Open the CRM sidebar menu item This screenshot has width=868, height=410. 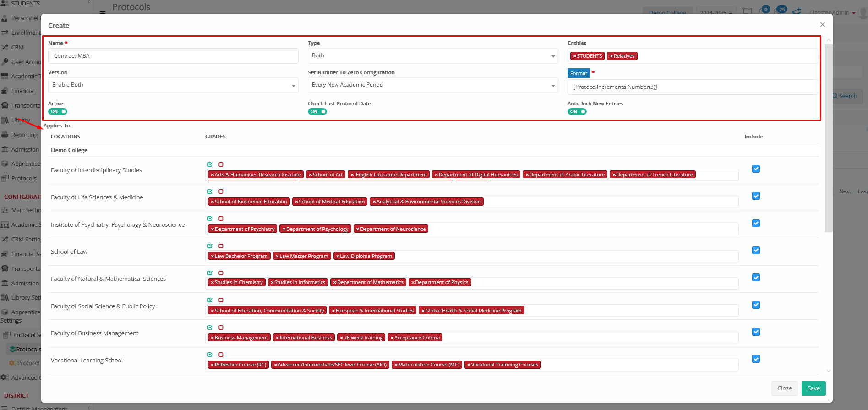pyautogui.click(x=17, y=48)
